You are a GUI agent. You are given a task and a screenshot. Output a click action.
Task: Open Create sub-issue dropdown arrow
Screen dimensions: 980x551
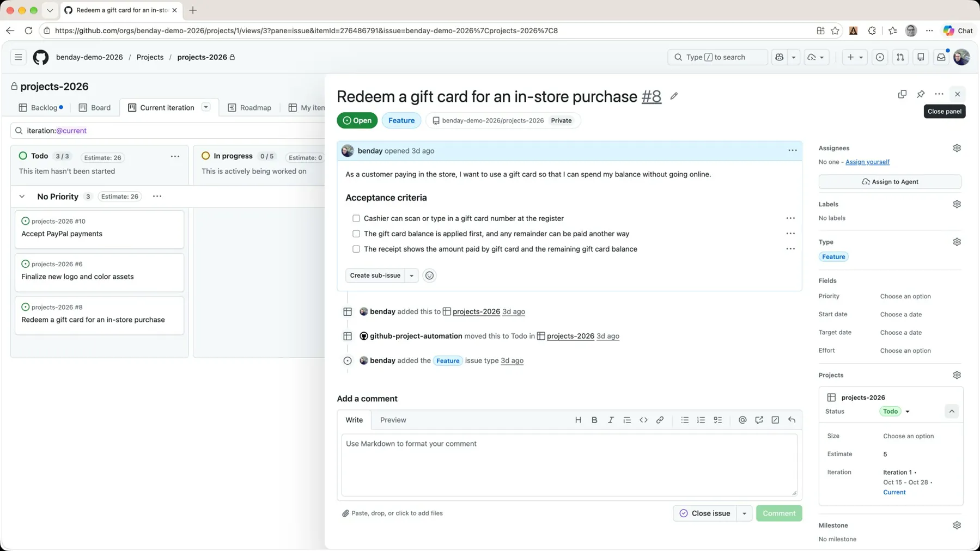click(412, 275)
